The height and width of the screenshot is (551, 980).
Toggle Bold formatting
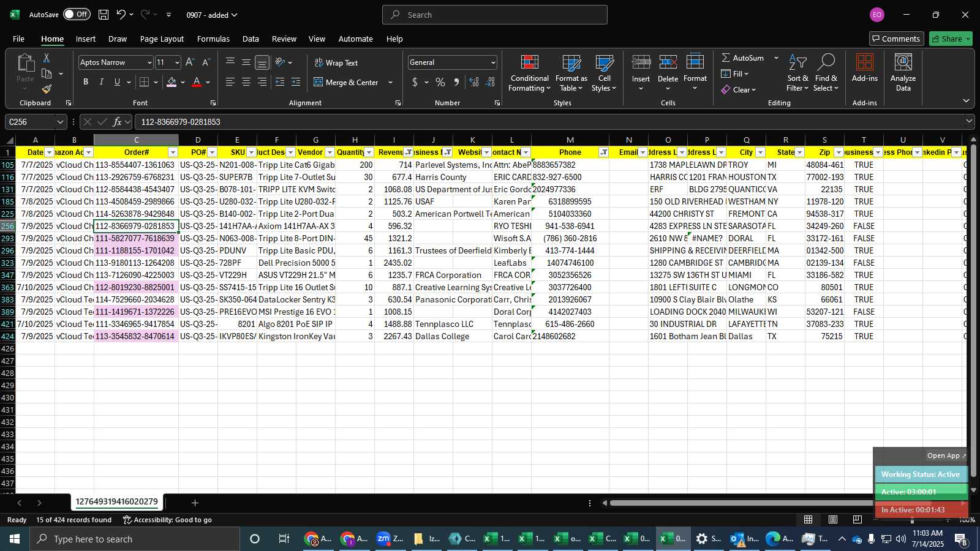click(86, 82)
